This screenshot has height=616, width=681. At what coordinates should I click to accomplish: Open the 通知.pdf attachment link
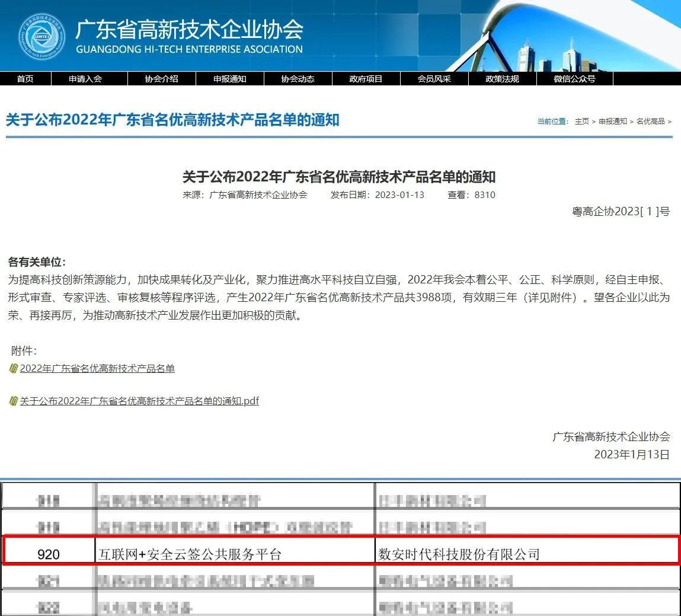click(139, 401)
